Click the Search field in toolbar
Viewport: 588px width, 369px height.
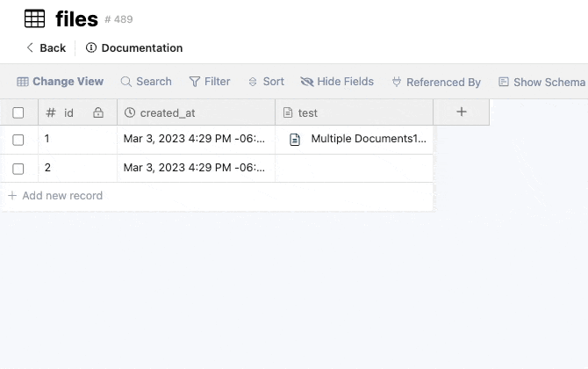pos(146,82)
